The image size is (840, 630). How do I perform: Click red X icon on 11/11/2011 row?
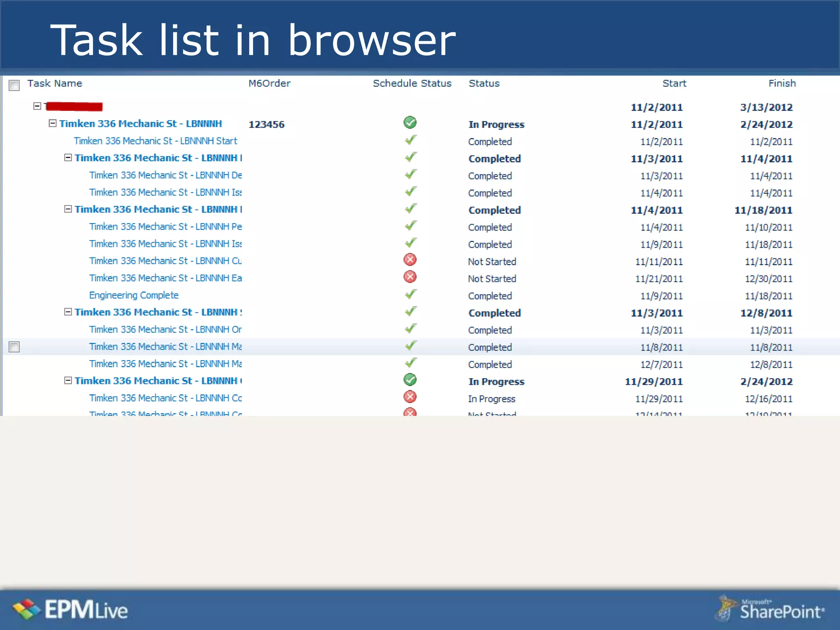click(410, 260)
